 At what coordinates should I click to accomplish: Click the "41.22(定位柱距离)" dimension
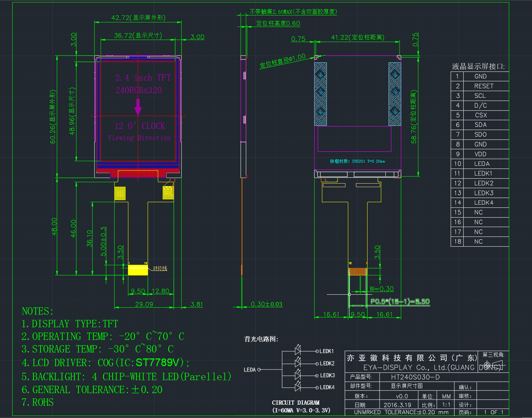click(x=358, y=37)
